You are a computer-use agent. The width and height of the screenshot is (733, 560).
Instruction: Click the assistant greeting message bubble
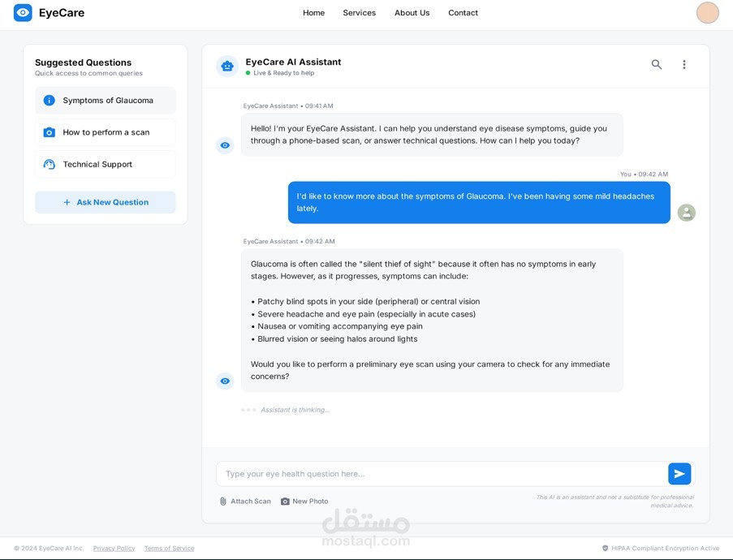click(432, 135)
